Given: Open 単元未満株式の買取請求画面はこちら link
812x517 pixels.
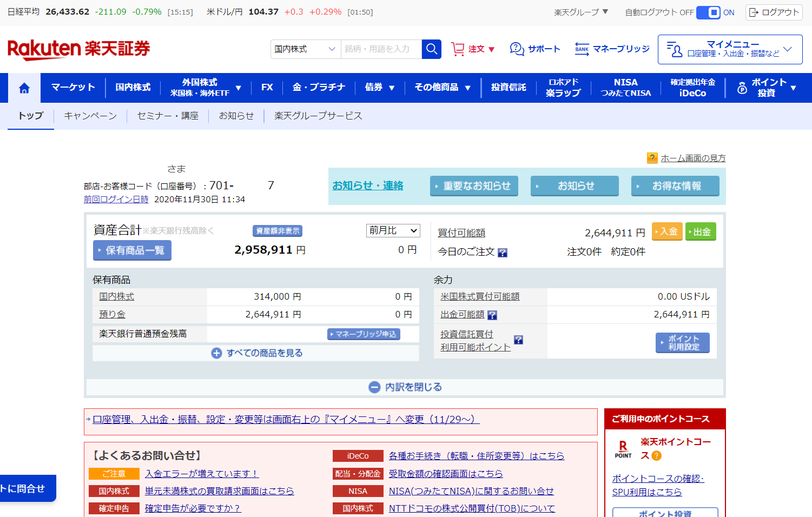Looking at the screenshot, I should (220, 491).
